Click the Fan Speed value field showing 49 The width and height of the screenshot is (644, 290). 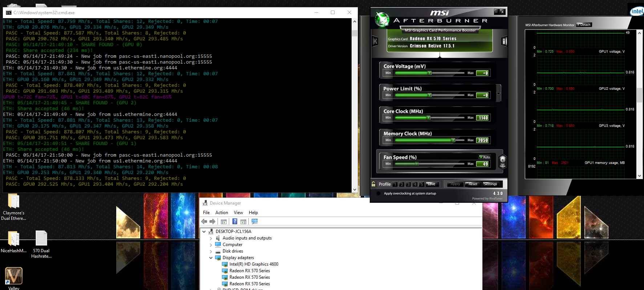(483, 164)
